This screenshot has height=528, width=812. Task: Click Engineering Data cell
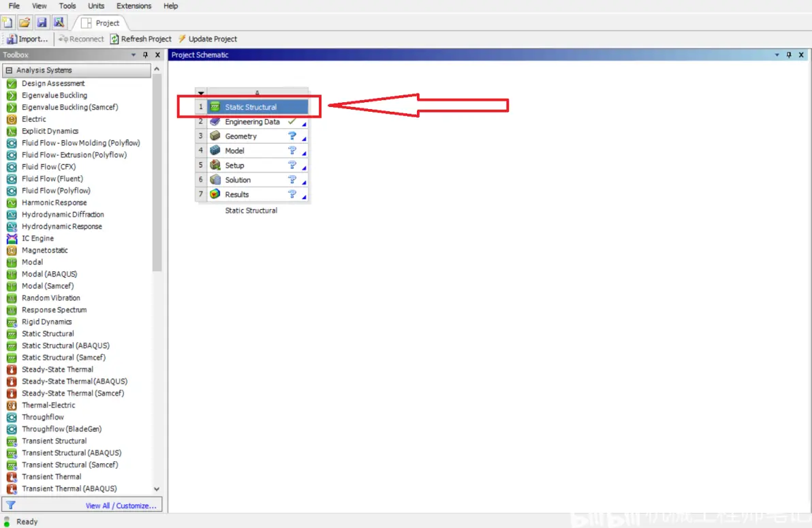pos(257,122)
